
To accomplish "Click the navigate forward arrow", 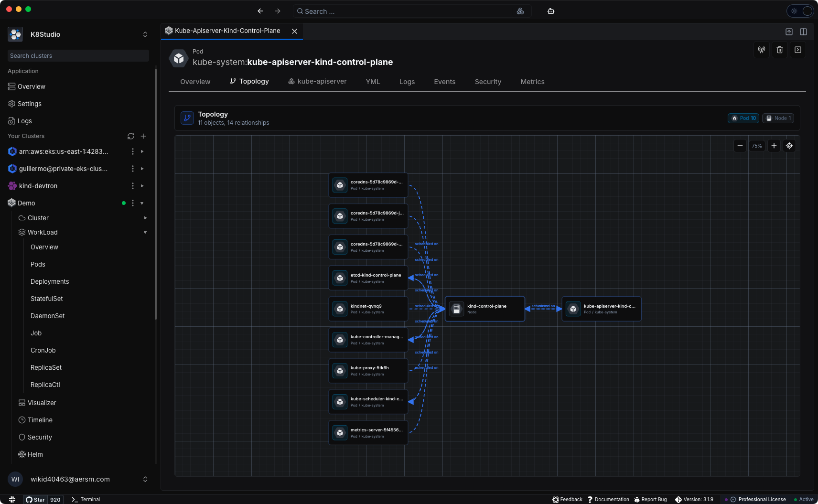I will click(x=278, y=11).
